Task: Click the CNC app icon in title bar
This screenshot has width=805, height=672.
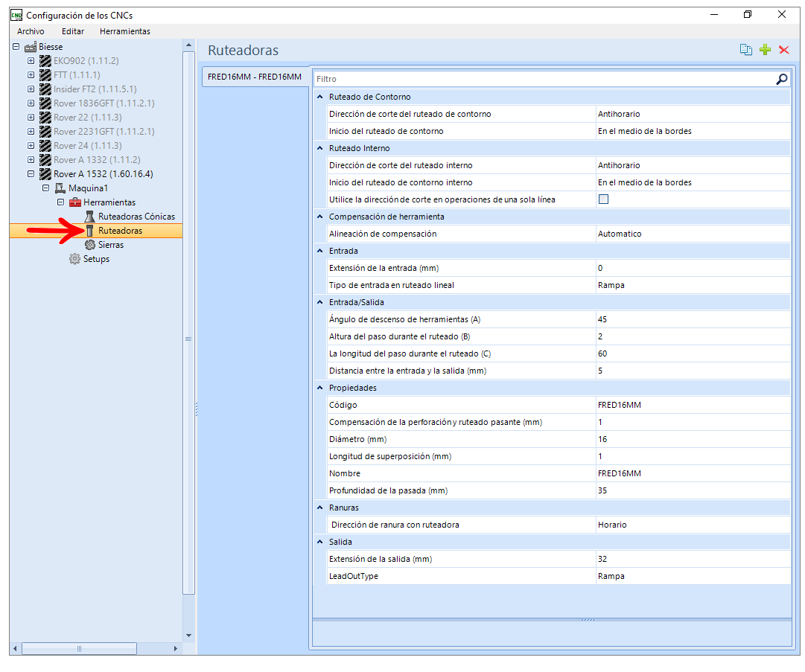Action: 16,16
